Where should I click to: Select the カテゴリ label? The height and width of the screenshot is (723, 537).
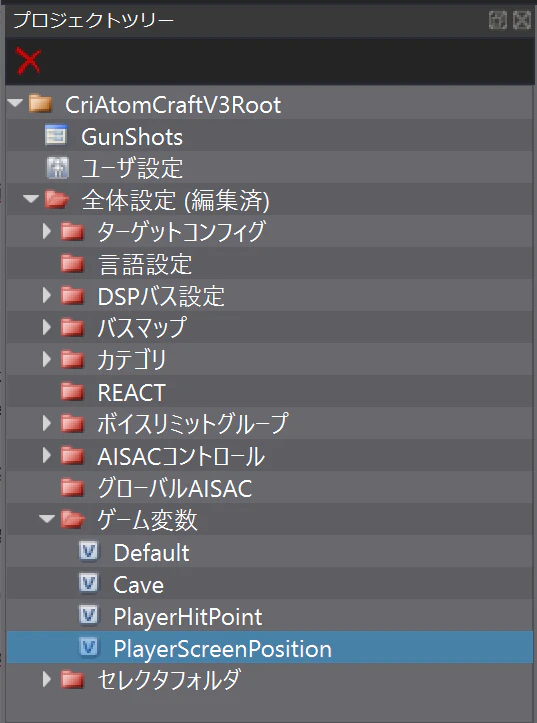[131, 360]
